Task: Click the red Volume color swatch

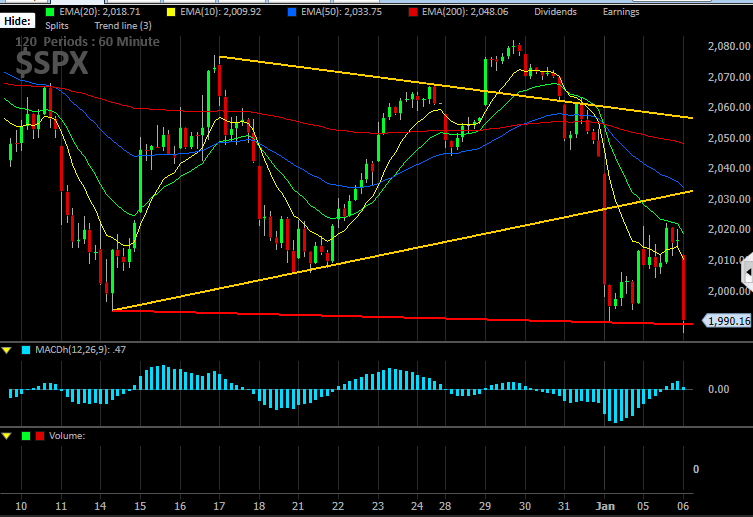Action: pyautogui.click(x=40, y=436)
